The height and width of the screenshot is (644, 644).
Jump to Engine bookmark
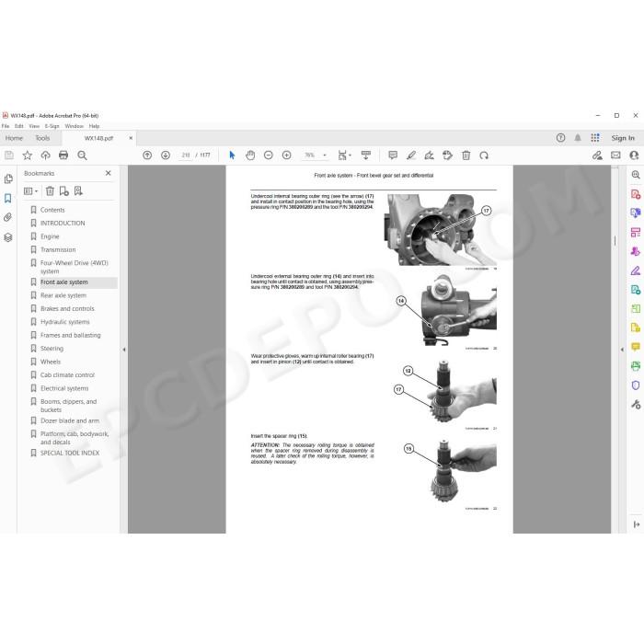pos(50,236)
